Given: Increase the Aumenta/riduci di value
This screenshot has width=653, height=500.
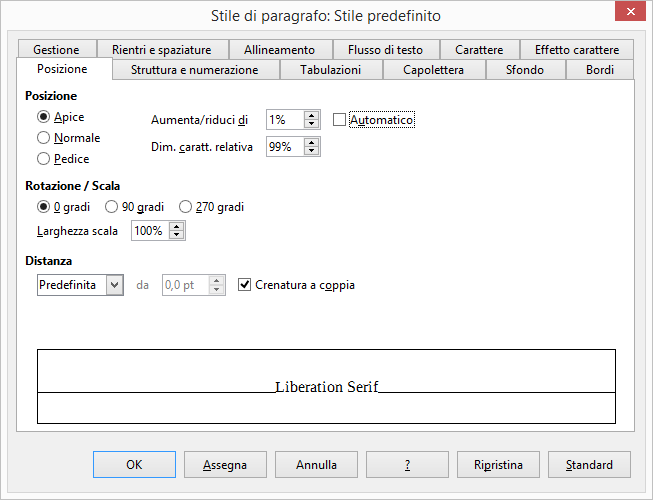Looking at the screenshot, I should 311,116.
